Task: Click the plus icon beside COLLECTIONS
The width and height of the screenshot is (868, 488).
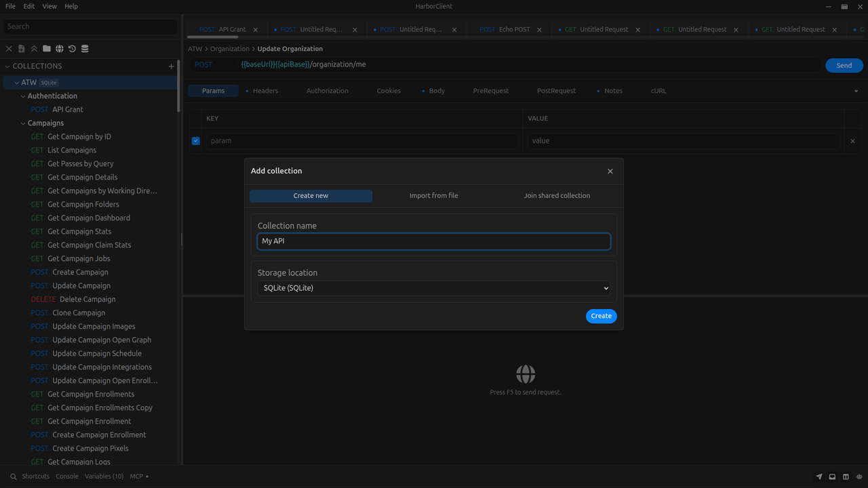Action: pyautogui.click(x=171, y=66)
